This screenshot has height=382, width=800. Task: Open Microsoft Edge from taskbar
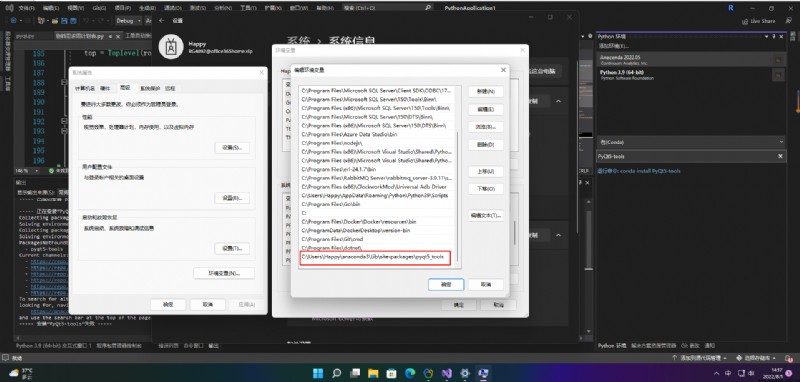(x=410, y=373)
